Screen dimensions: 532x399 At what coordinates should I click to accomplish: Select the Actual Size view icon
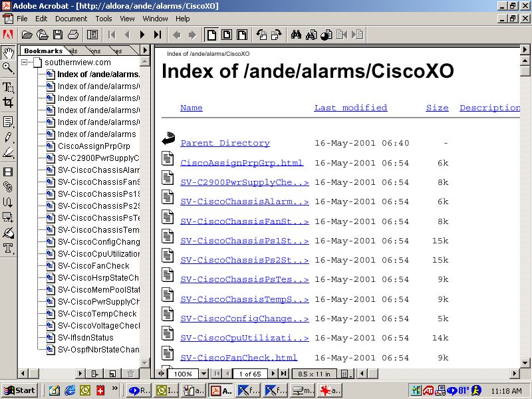[211, 35]
